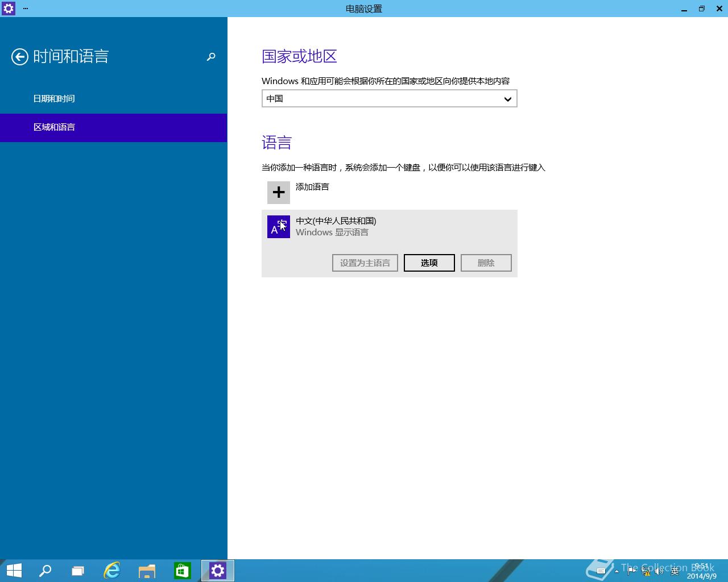
Task: Open network status tray icon
Action: pos(646,571)
